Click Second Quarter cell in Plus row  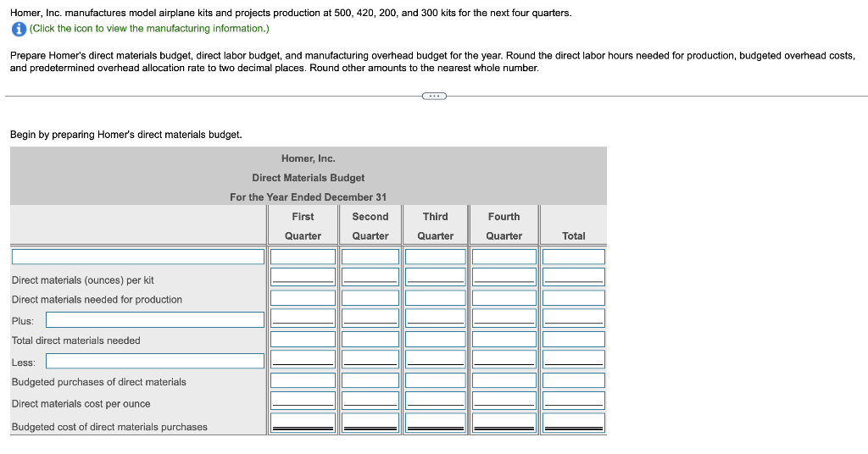point(370,318)
